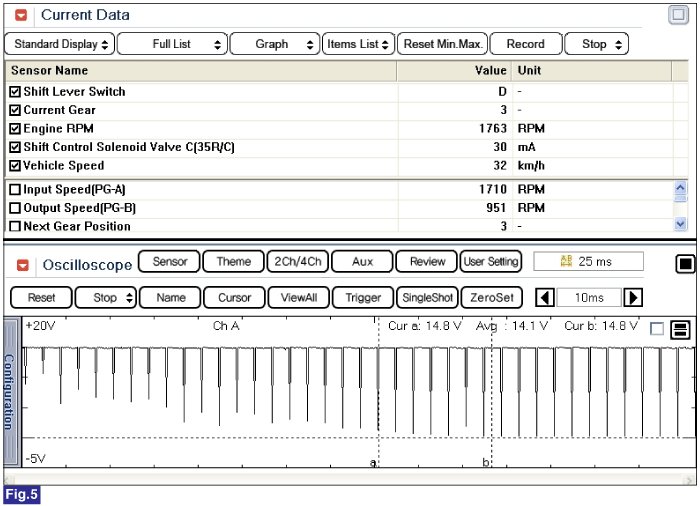
Task: Open the Items List dropdown
Action: click(358, 44)
